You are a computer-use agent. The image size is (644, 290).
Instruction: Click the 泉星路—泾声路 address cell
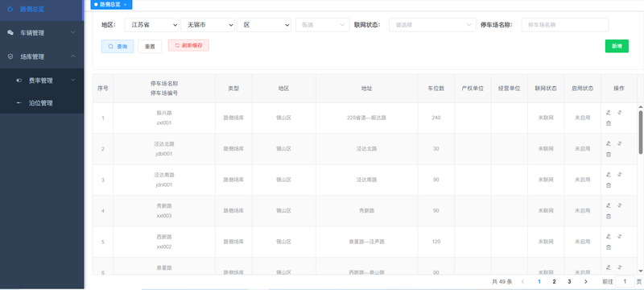click(367, 242)
